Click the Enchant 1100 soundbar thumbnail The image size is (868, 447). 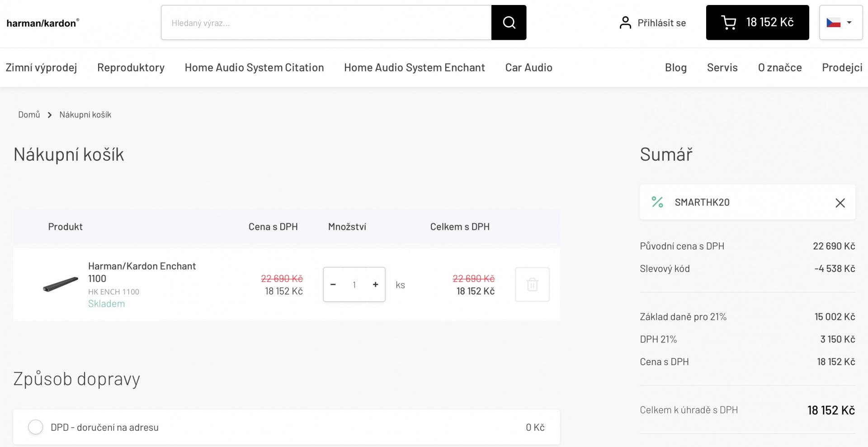(x=61, y=285)
